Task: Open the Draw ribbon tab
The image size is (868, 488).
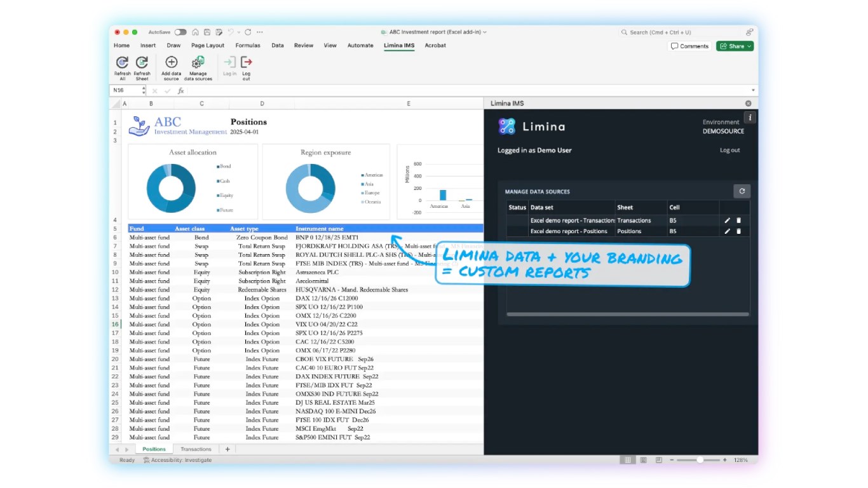Action: [173, 46]
